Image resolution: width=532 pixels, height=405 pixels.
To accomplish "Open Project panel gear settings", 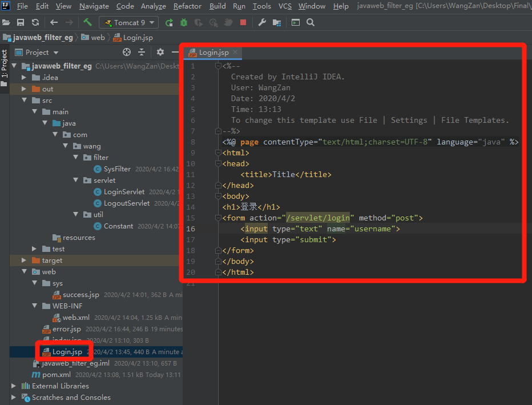I will (x=160, y=52).
